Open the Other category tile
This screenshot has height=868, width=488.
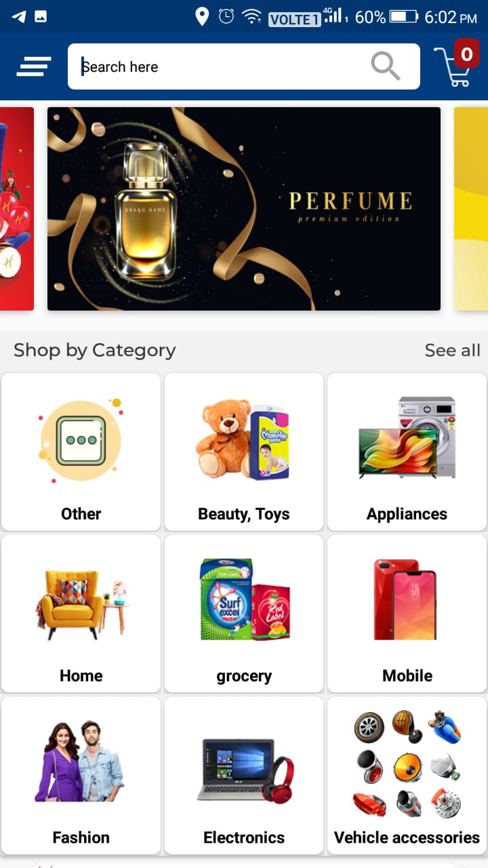click(x=81, y=452)
